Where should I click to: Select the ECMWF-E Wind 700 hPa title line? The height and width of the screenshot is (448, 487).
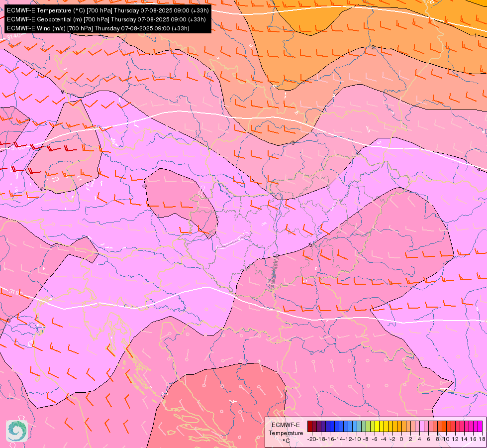[x=98, y=28]
